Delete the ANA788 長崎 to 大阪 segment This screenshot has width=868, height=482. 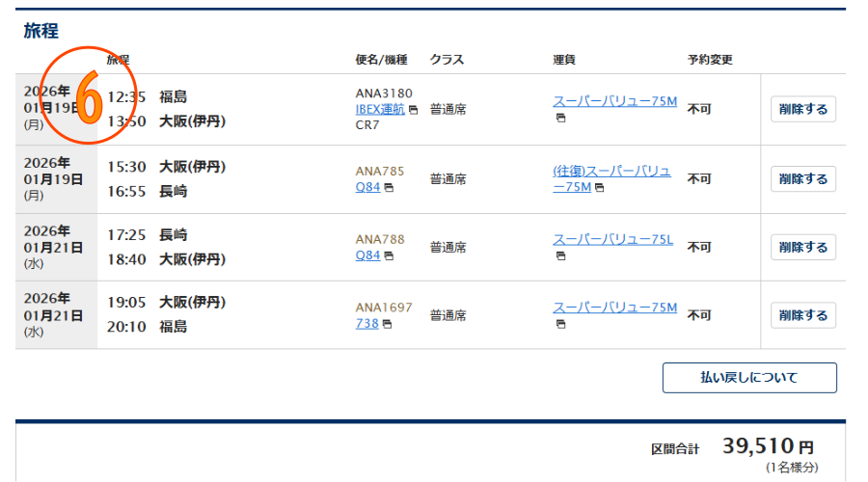pyautogui.click(x=802, y=248)
